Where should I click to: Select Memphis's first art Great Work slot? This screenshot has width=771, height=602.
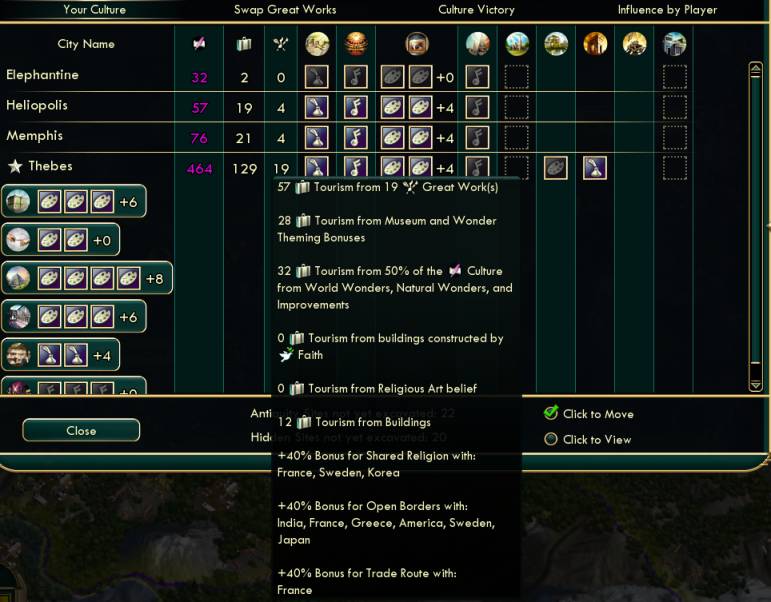(392, 137)
